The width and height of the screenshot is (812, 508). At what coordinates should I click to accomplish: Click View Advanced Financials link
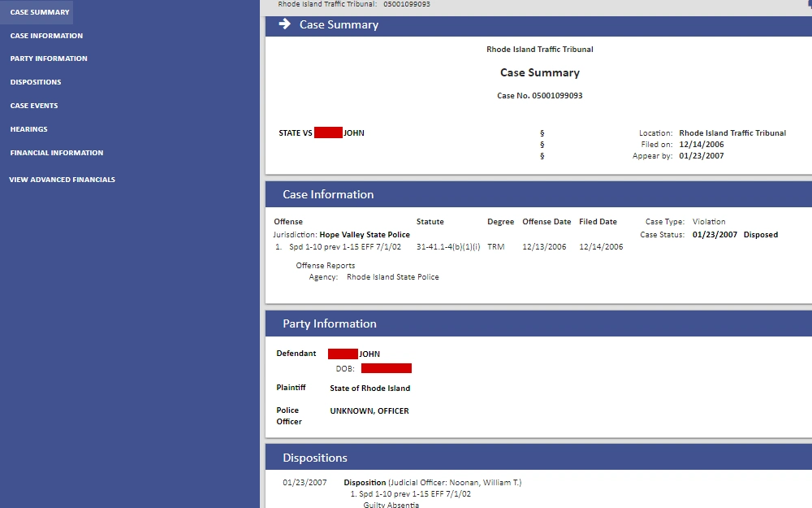click(62, 180)
